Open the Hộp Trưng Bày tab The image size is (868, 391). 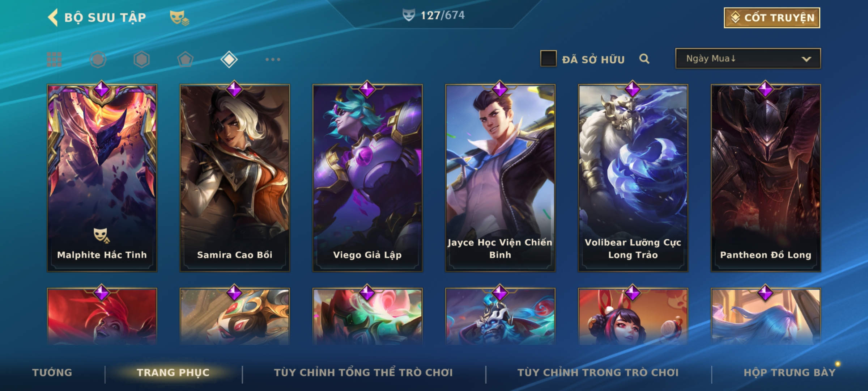pyautogui.click(x=790, y=373)
